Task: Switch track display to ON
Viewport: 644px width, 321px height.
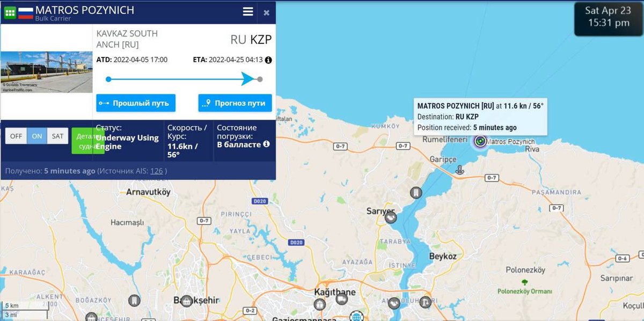Action: click(x=37, y=136)
